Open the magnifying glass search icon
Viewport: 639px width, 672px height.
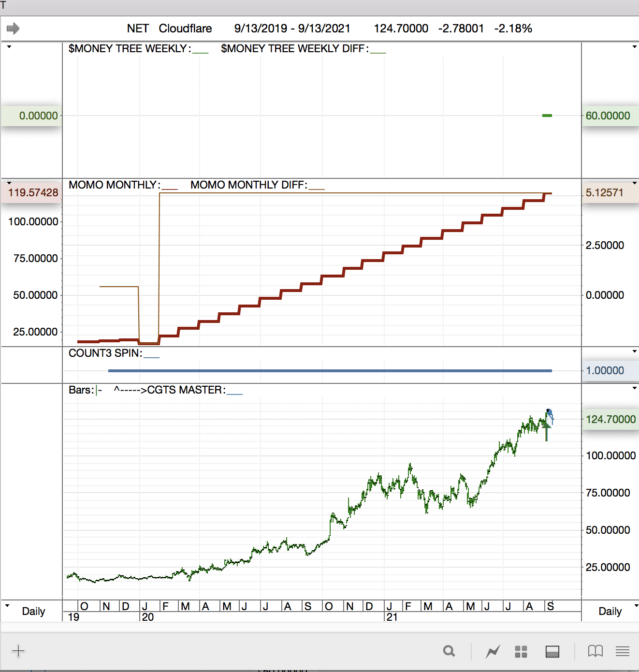449,651
